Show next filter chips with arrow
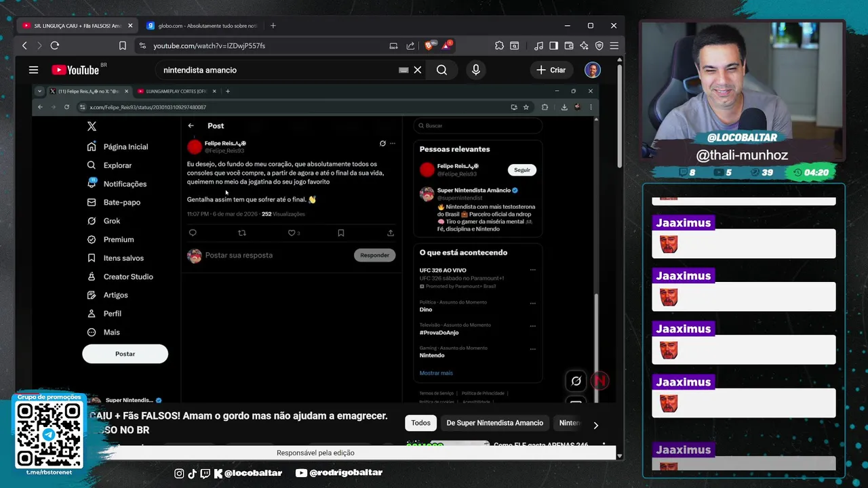Image resolution: width=868 pixels, height=488 pixels. click(595, 425)
